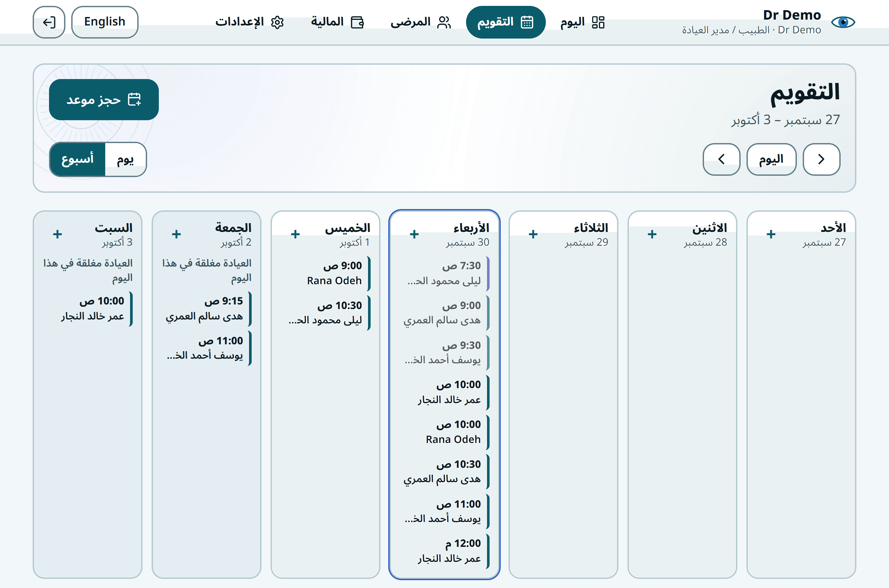Screen dimensions: 889x588
Task: Jump to today with اليوم button
Action: tap(771, 159)
